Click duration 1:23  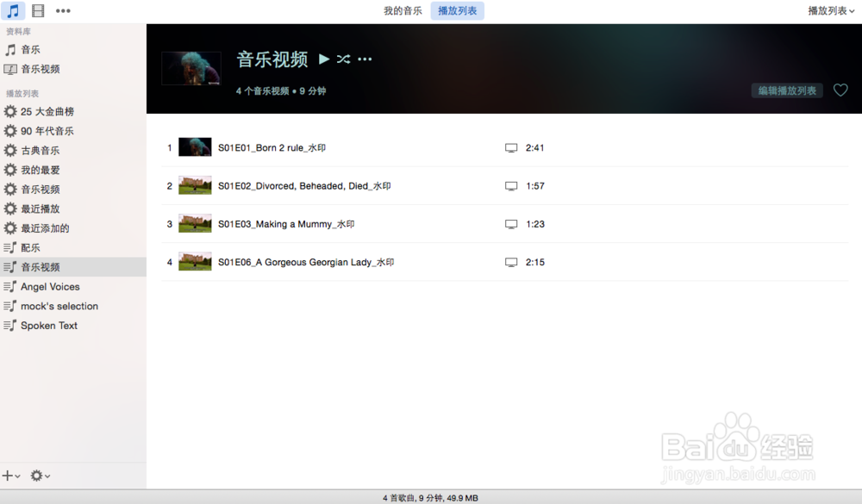(535, 224)
